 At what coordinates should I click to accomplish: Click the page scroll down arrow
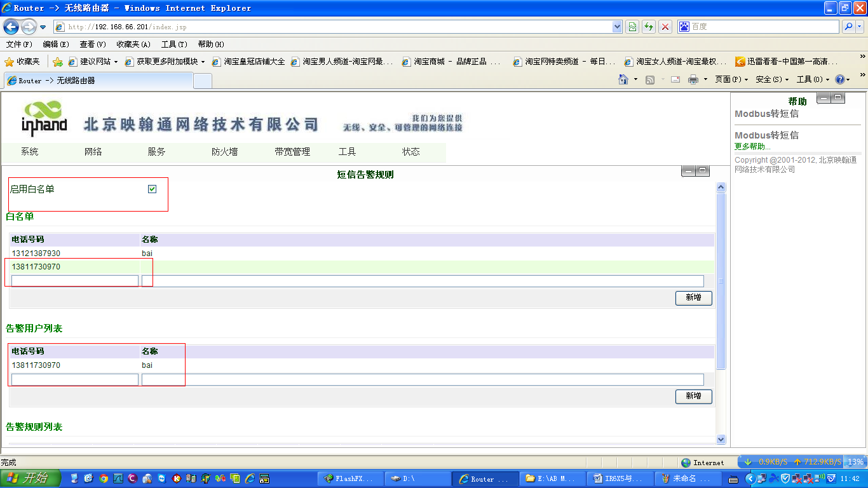point(721,439)
